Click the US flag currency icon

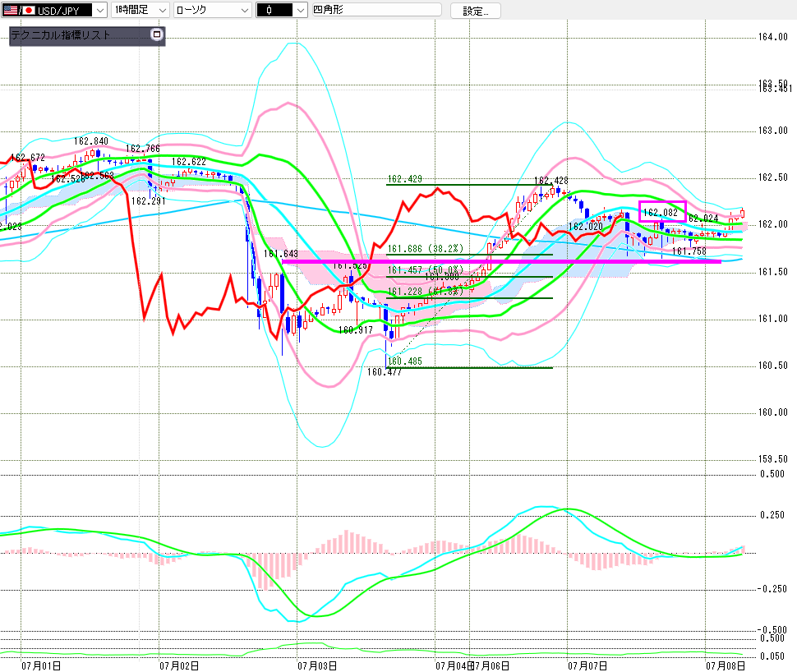[10, 10]
